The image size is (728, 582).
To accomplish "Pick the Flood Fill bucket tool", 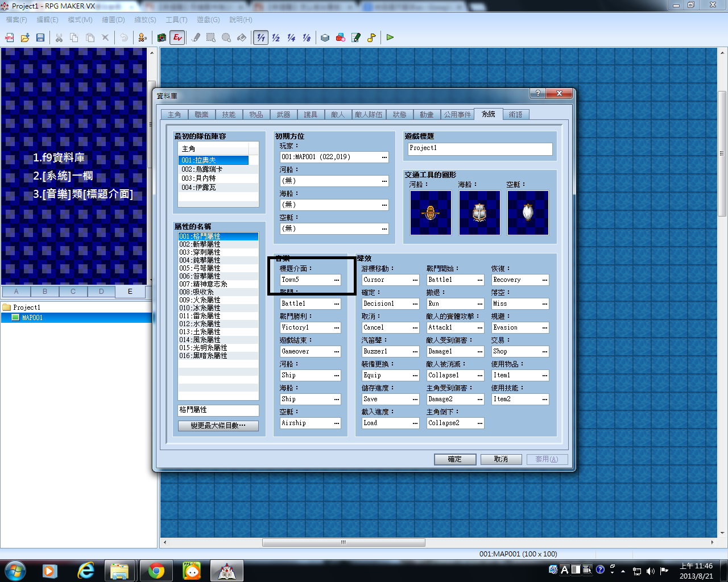I will 242,38.
